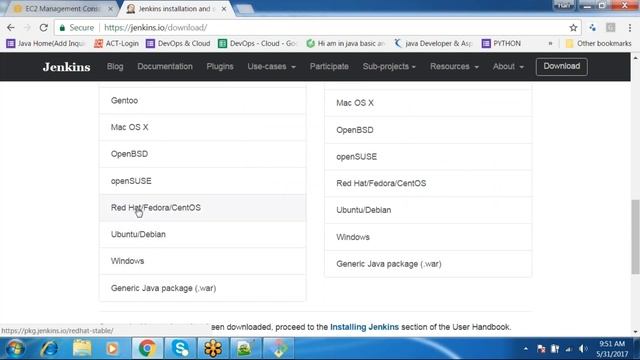Open Windows Start menu
The width and height of the screenshot is (640, 360).
(x=16, y=349)
